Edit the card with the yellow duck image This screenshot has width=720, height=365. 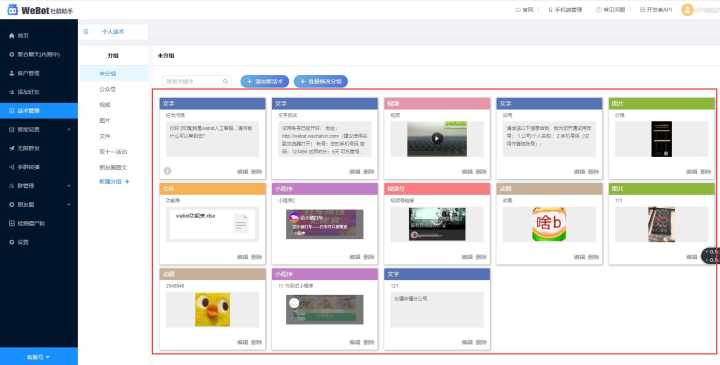242,342
